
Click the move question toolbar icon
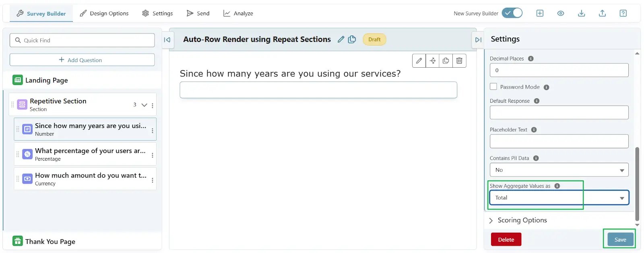tap(432, 60)
